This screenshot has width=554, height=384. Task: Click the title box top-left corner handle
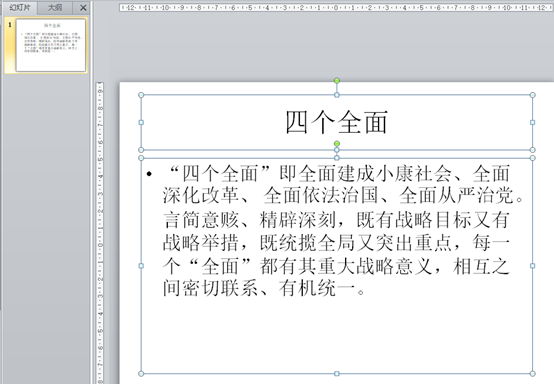coord(141,95)
